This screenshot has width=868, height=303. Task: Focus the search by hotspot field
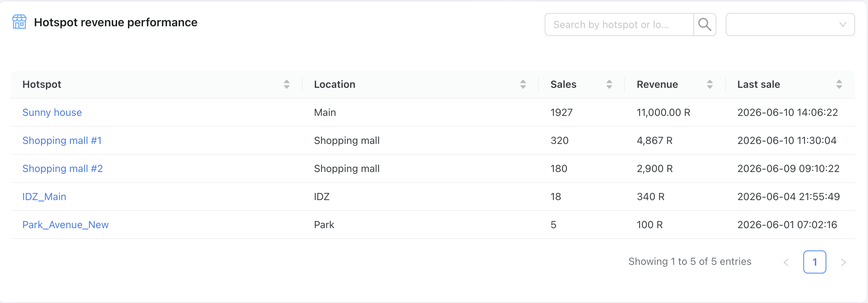point(619,24)
